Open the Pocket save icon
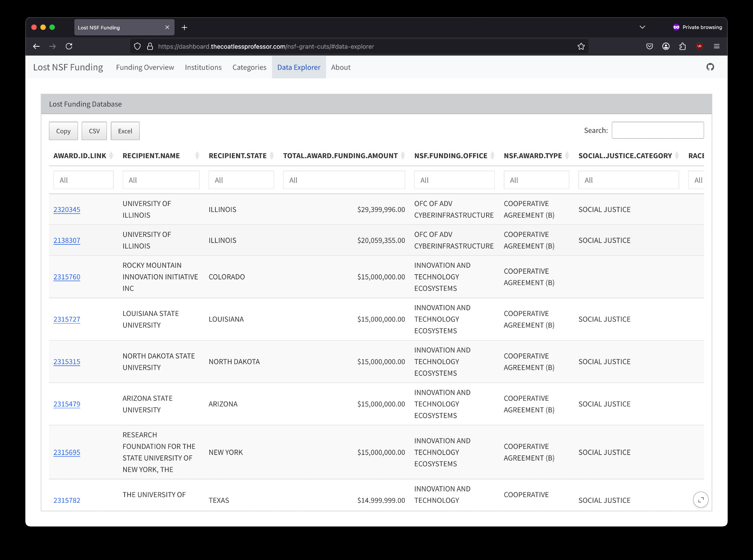 (649, 46)
